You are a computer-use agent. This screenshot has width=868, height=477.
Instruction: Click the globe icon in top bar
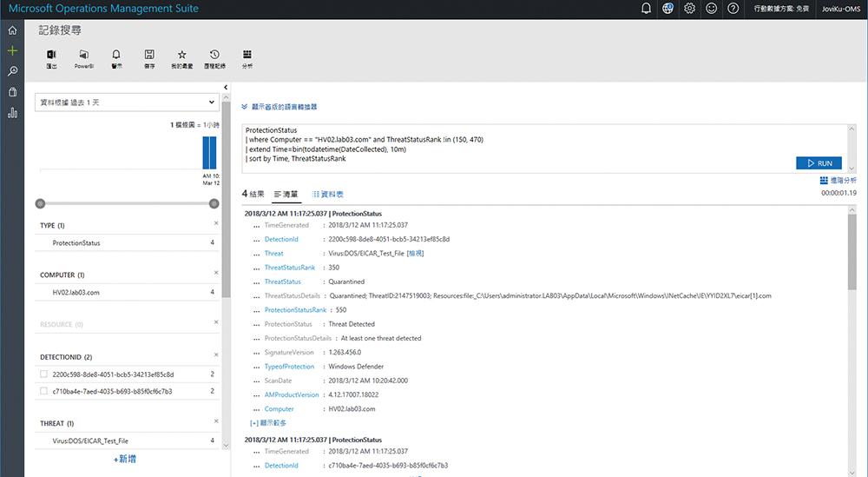667,9
